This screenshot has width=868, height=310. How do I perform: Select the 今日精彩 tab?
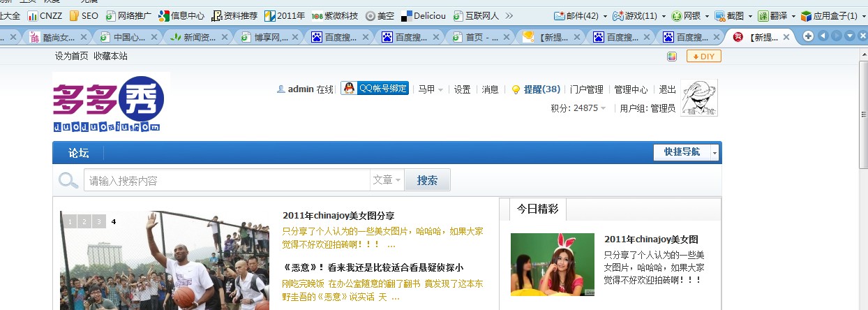pos(538,209)
